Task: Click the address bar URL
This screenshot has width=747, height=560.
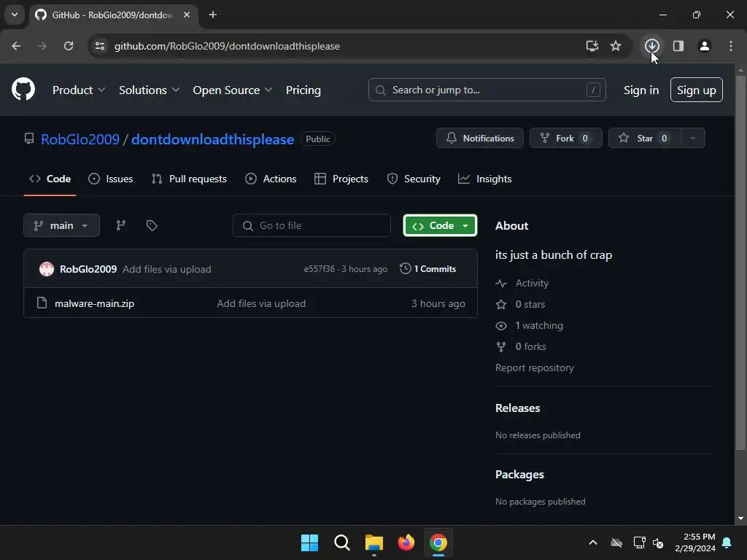Action: pyautogui.click(x=228, y=46)
